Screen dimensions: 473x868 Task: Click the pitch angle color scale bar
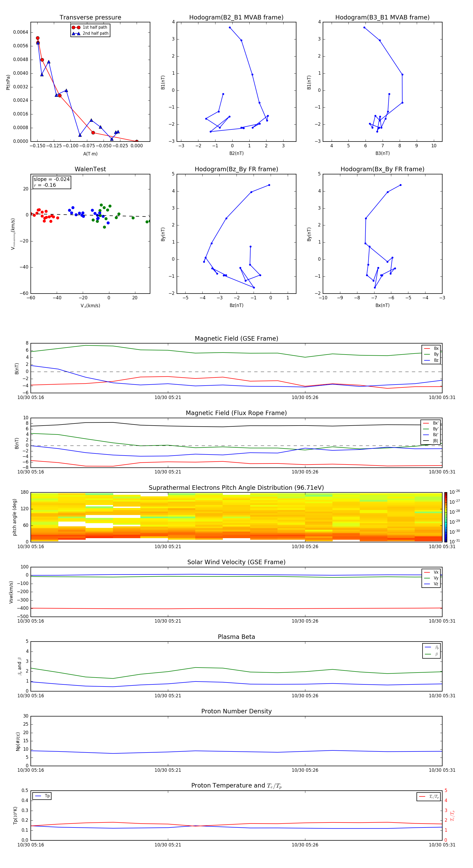tap(446, 517)
